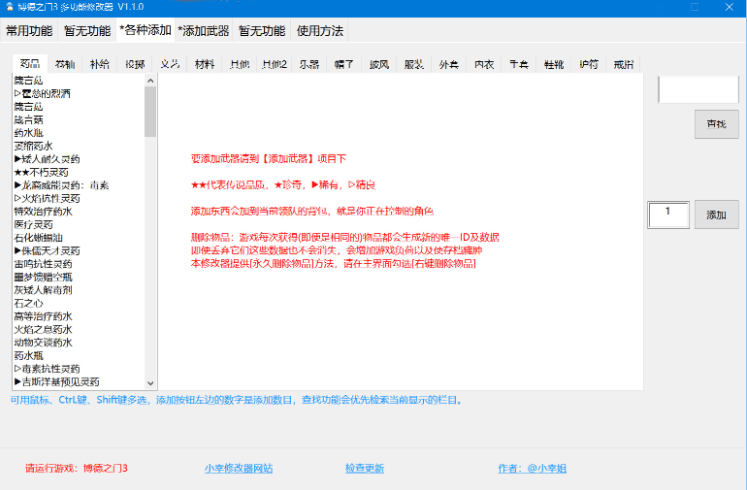Select the 药品 sub-tab
Image resolution: width=747 pixels, height=490 pixels.
click(x=30, y=64)
